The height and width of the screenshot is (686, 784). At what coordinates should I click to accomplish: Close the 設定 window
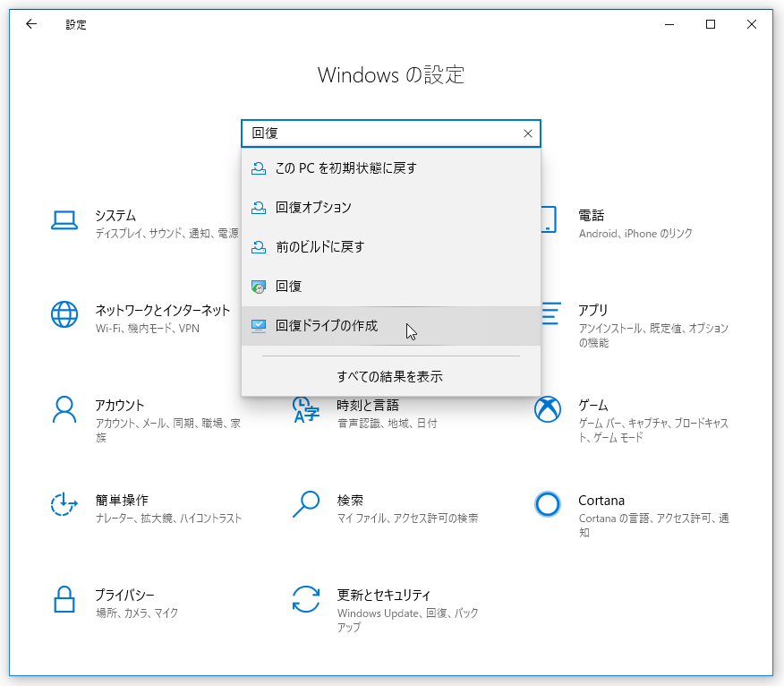tap(752, 24)
